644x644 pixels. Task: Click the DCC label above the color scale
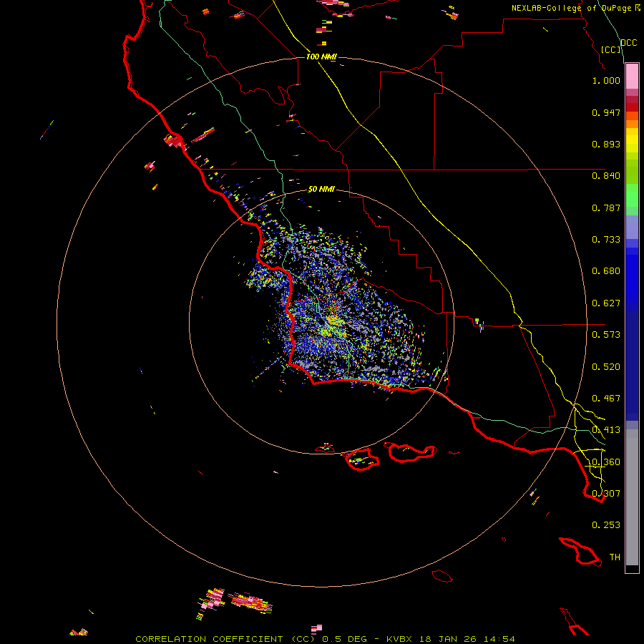pos(628,43)
